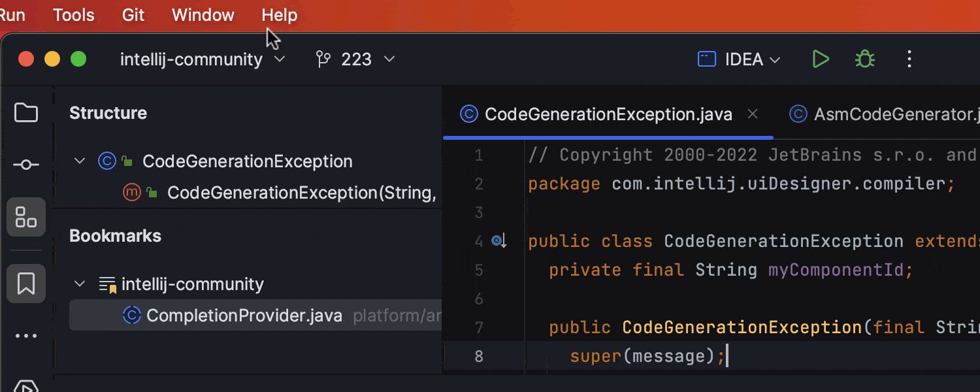Screen dimensions: 980x392
Task: Open the Help menu
Action: (x=279, y=14)
